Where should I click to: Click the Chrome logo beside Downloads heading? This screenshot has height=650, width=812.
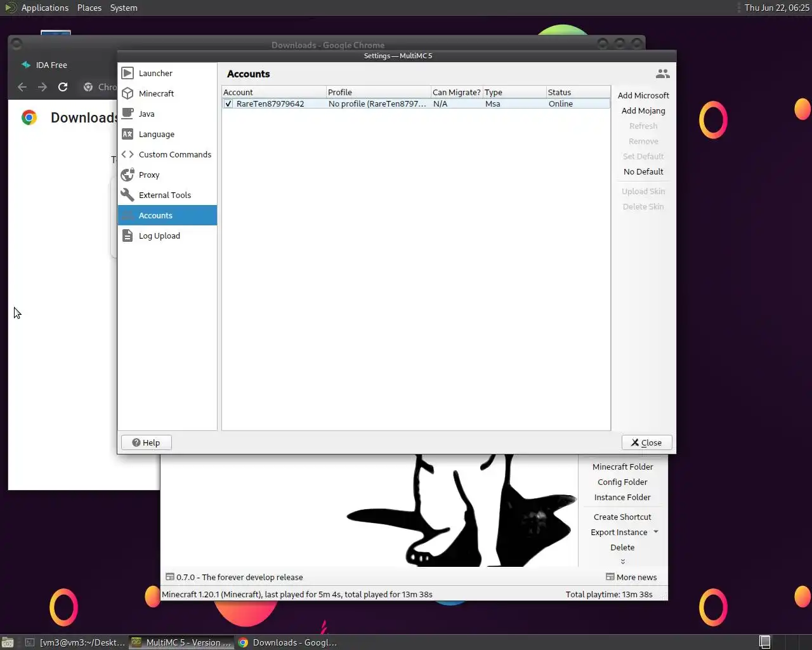(29, 117)
